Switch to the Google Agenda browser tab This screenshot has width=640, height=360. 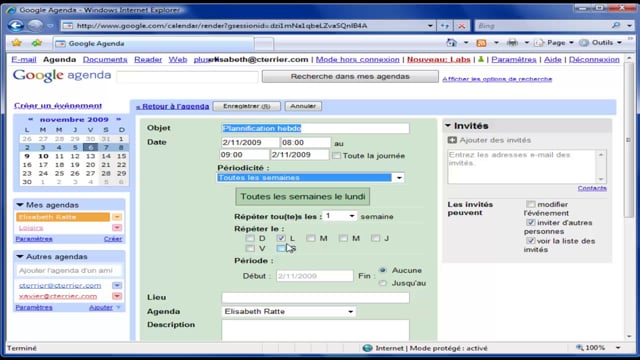click(153, 43)
